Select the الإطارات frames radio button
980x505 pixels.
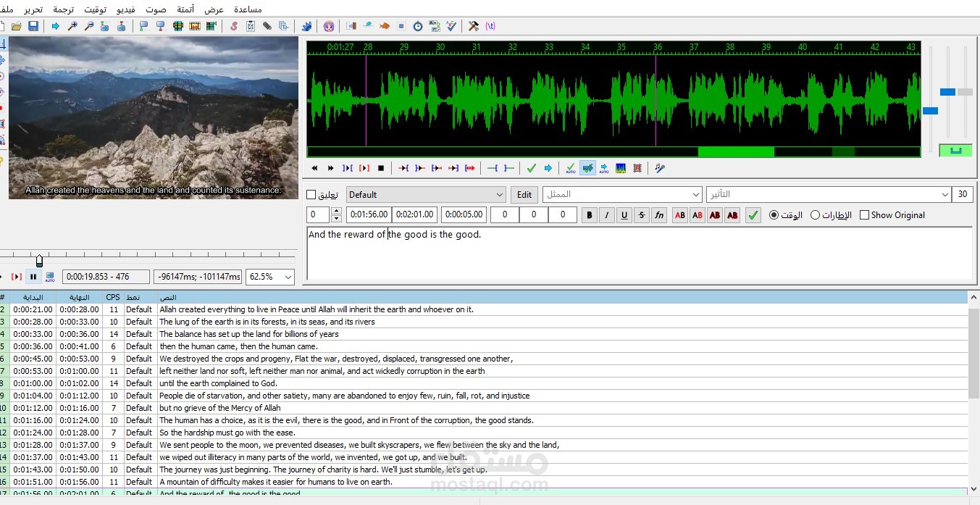point(815,215)
